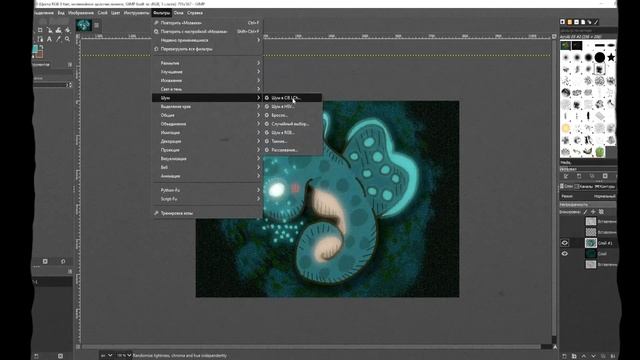Open tool options panel configuration menu

coord(70,64)
